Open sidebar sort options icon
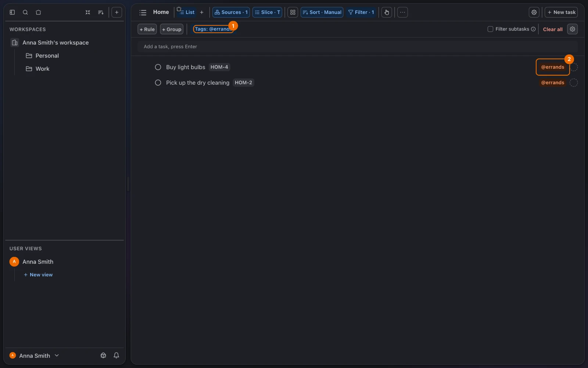 pyautogui.click(x=101, y=12)
